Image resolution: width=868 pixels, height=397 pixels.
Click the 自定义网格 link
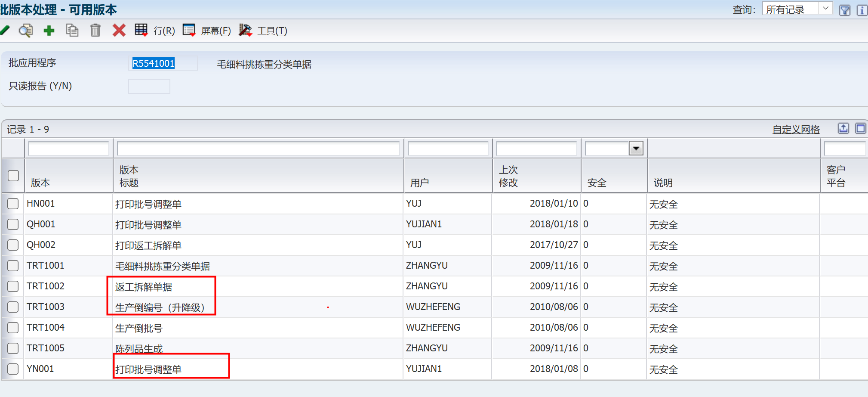click(796, 129)
